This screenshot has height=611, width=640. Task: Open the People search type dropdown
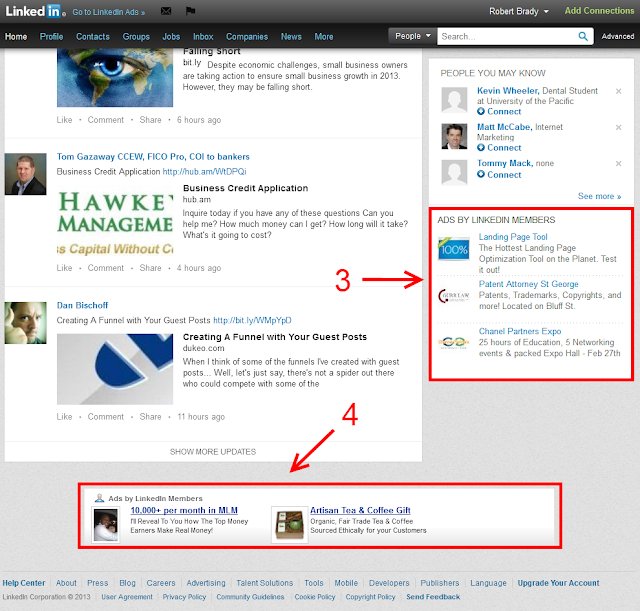[412, 36]
